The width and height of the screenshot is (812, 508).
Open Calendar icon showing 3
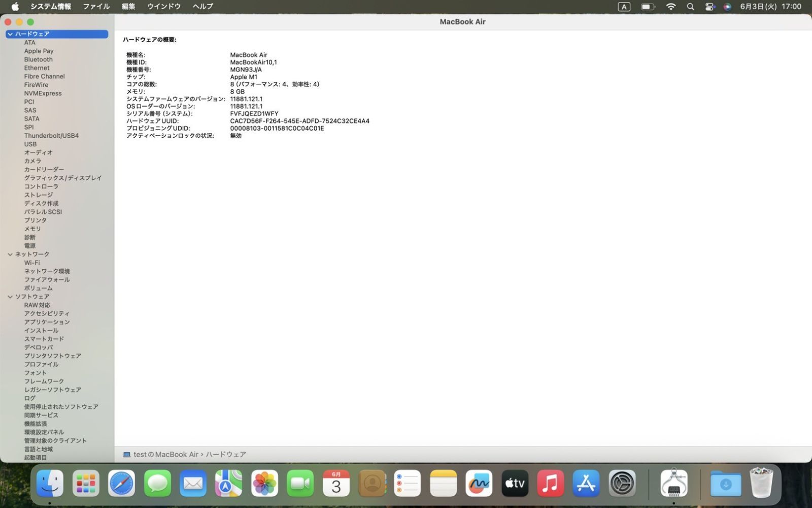[x=336, y=483]
